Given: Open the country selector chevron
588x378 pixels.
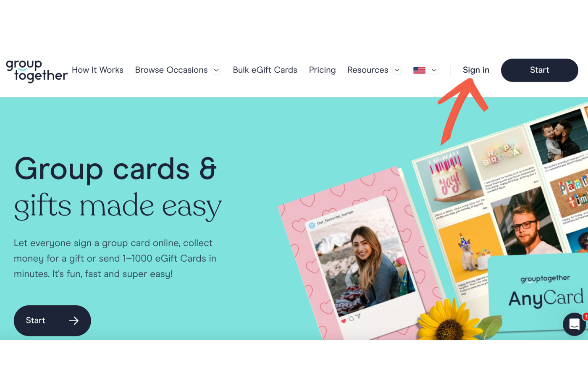Looking at the screenshot, I should (x=434, y=71).
